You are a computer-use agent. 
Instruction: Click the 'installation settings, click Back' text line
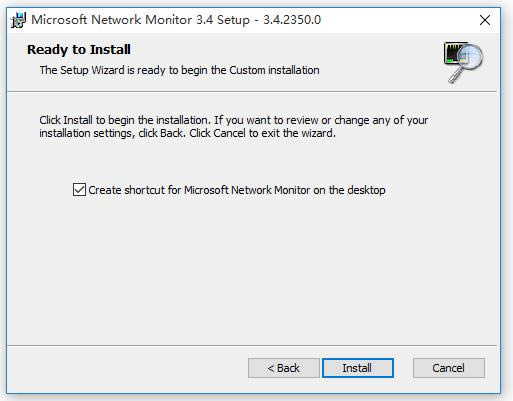tap(187, 133)
